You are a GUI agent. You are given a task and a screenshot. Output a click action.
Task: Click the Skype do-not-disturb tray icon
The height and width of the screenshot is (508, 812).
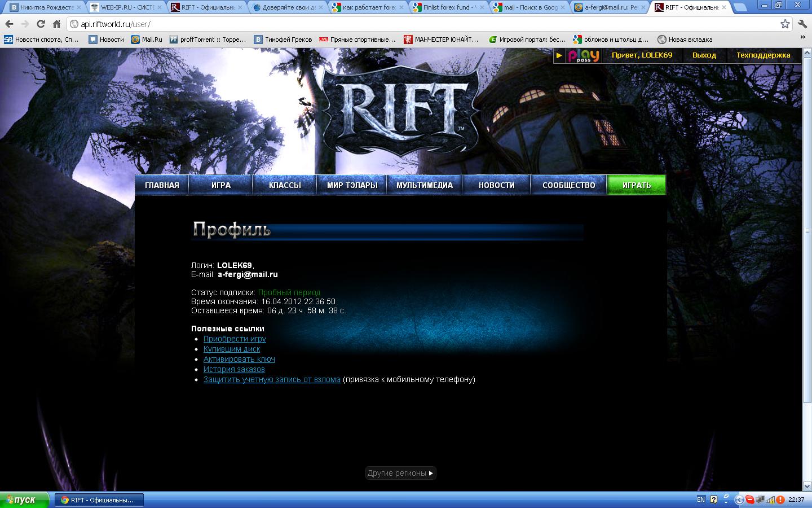750,500
